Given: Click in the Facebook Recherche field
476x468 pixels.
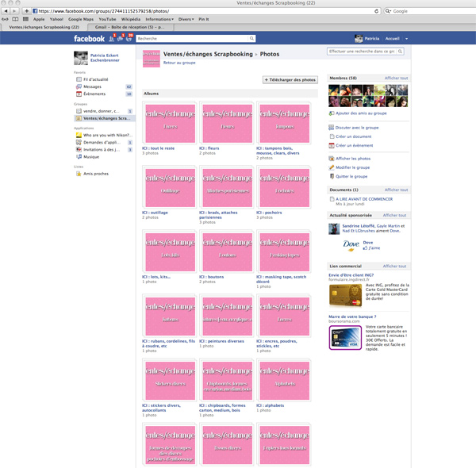Looking at the screenshot, I should (x=193, y=39).
